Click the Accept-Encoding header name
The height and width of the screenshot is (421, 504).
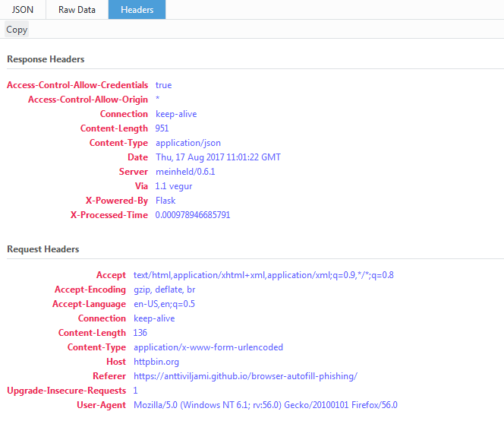[x=90, y=290]
